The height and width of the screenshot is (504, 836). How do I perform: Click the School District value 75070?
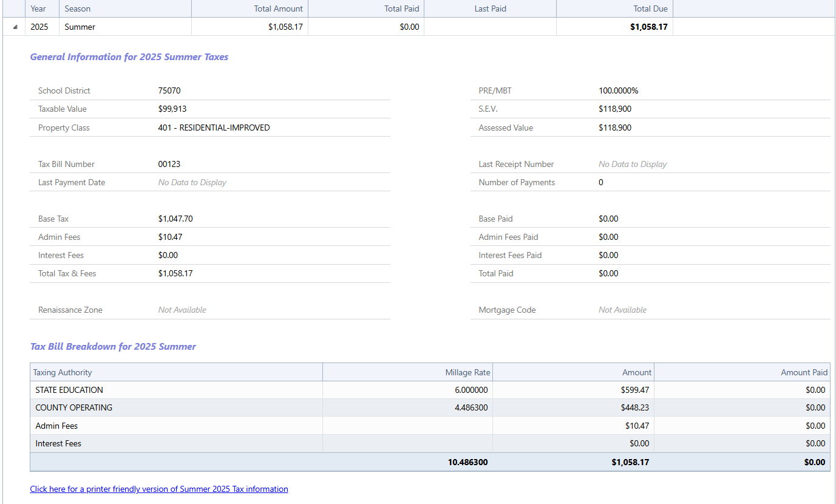169,90
